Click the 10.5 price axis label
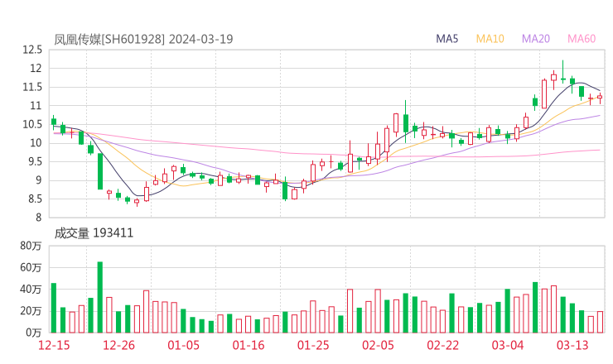The height and width of the screenshot is (364, 613). tap(32, 125)
